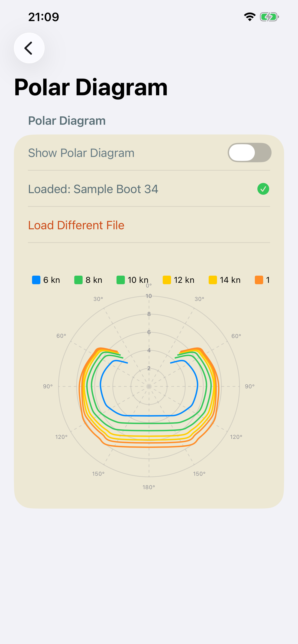Click the 10 speed ring label
298x644 pixels.
[149, 296]
